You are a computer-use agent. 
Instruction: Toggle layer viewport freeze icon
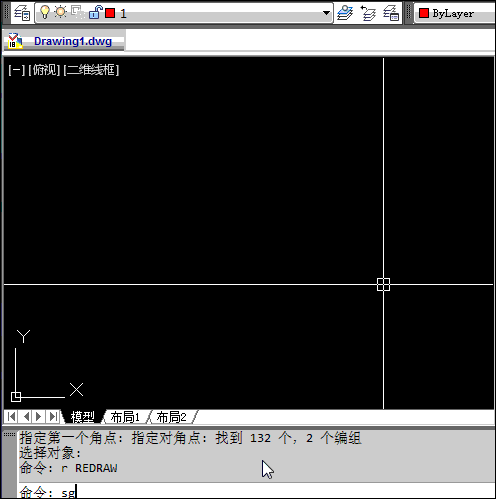(78, 12)
